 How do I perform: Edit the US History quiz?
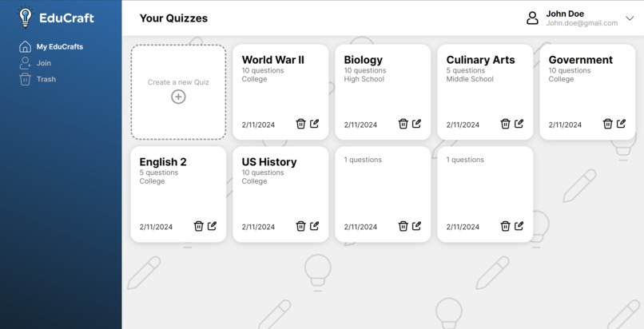[x=314, y=226]
